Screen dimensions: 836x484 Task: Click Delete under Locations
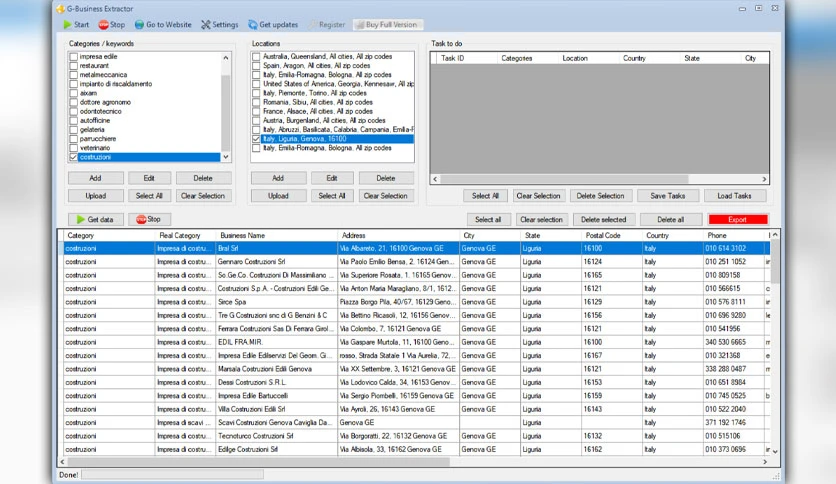pyautogui.click(x=386, y=178)
